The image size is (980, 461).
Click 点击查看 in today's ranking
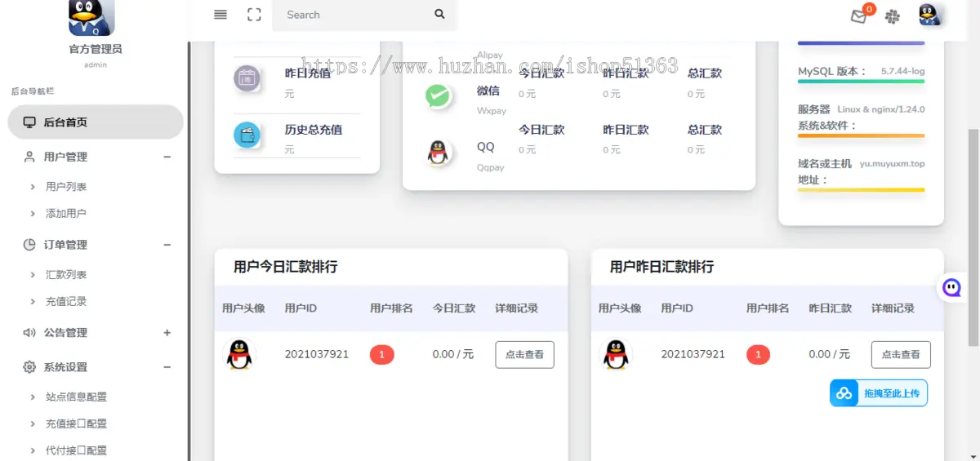(x=525, y=354)
